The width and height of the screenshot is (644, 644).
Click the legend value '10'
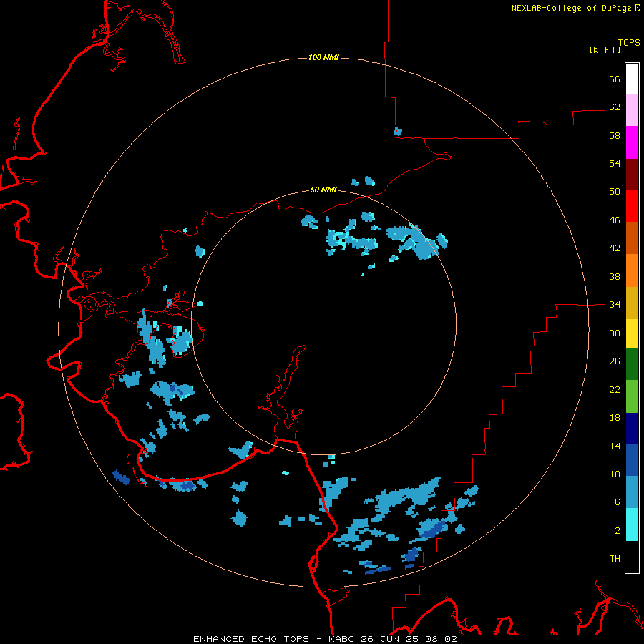click(615, 474)
